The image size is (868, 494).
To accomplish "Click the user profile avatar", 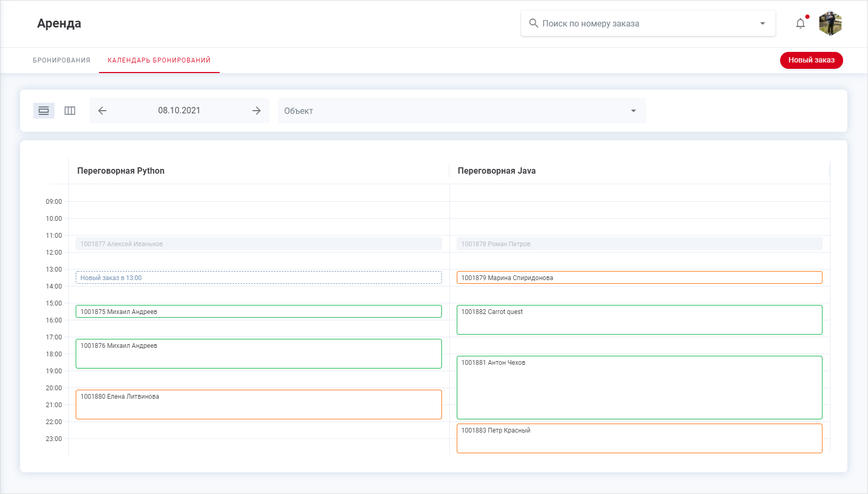I will point(830,23).
